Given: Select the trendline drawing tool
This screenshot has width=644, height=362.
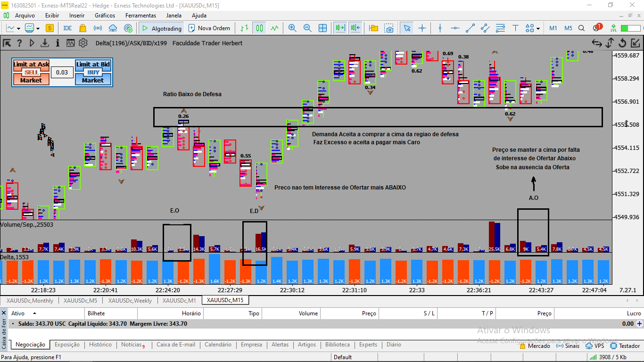Looking at the screenshot, I should click(x=470, y=28).
